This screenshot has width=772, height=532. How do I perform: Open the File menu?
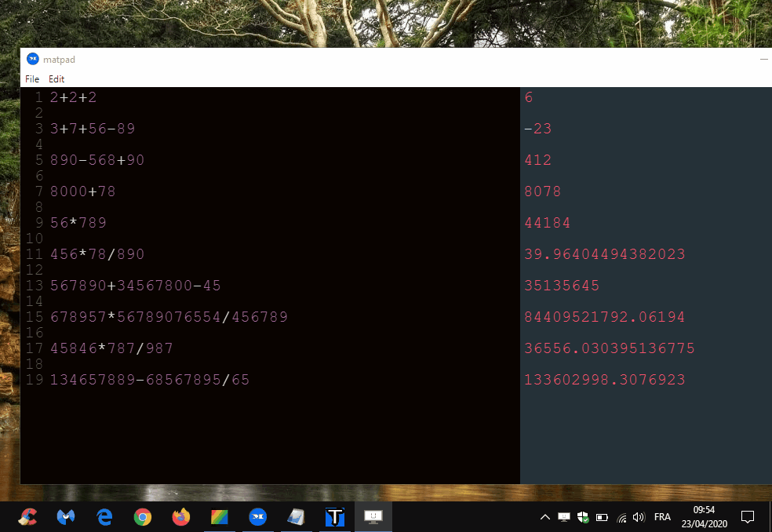pyautogui.click(x=32, y=78)
